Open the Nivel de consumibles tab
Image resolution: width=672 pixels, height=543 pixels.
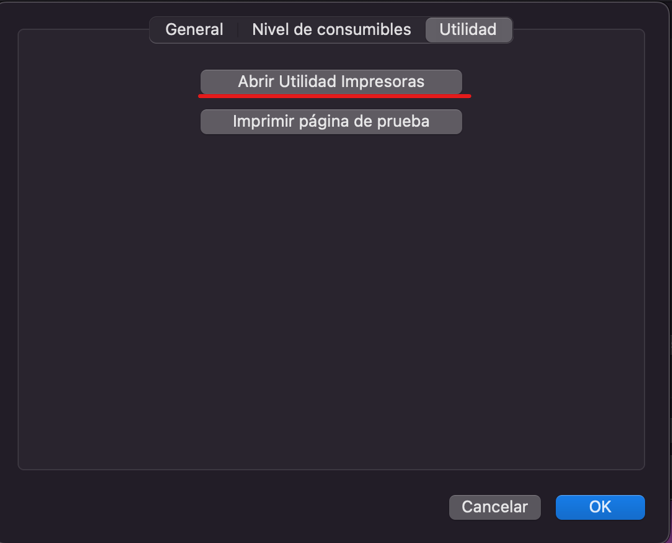pos(331,30)
